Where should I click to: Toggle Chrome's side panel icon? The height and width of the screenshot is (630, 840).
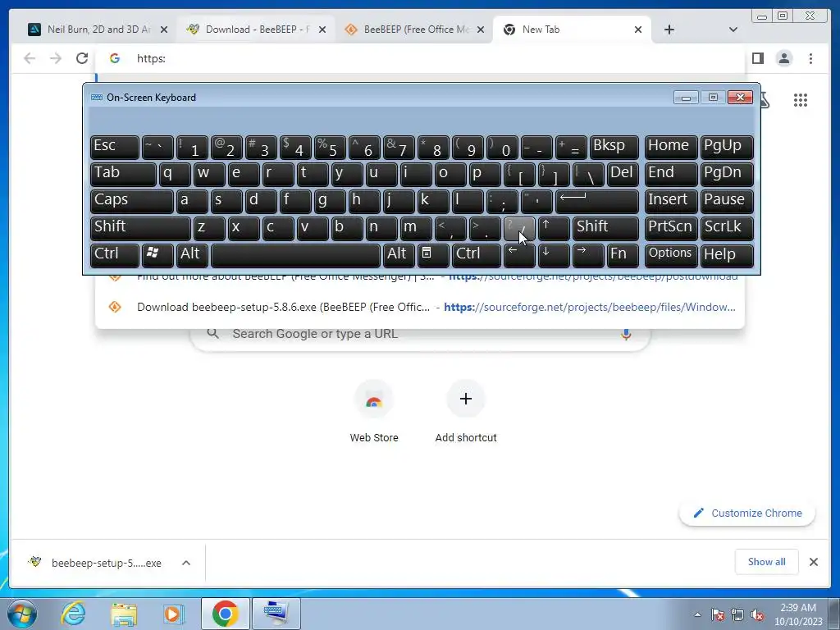click(757, 58)
